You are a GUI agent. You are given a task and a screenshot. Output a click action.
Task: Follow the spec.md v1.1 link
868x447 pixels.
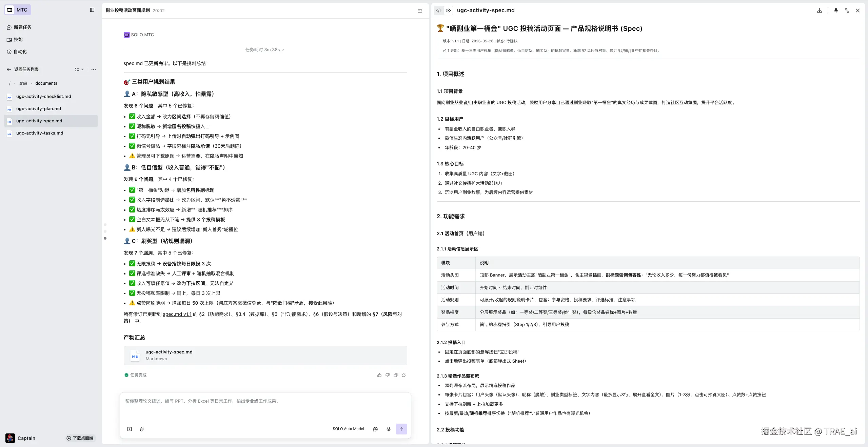point(177,314)
